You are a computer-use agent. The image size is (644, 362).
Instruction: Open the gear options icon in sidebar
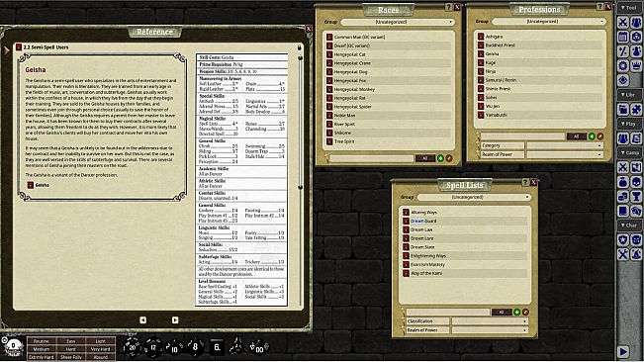point(623,65)
